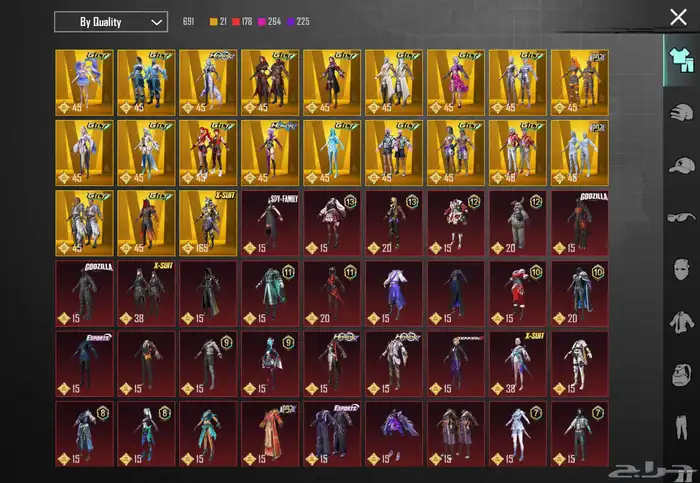This screenshot has height=483, width=700.
Task: Close the inventory screen with X
Action: (x=678, y=17)
